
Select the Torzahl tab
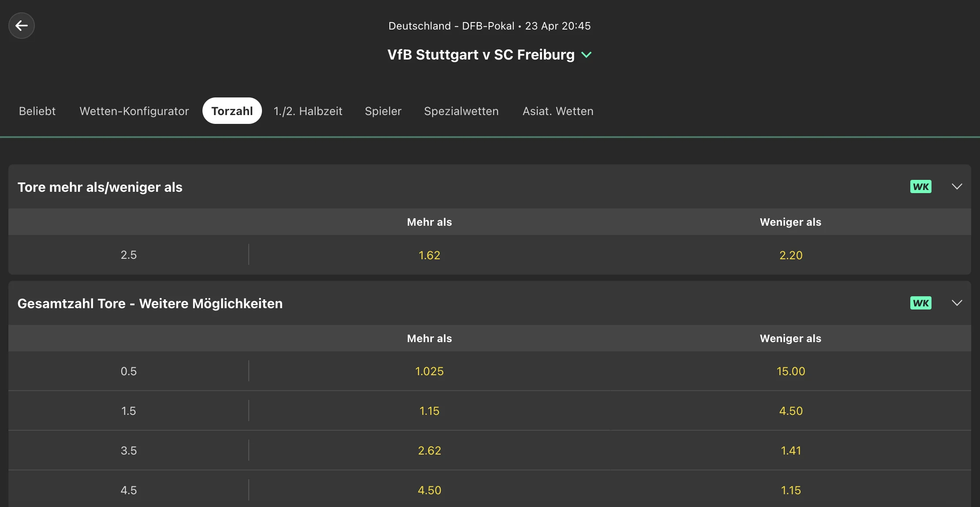232,111
